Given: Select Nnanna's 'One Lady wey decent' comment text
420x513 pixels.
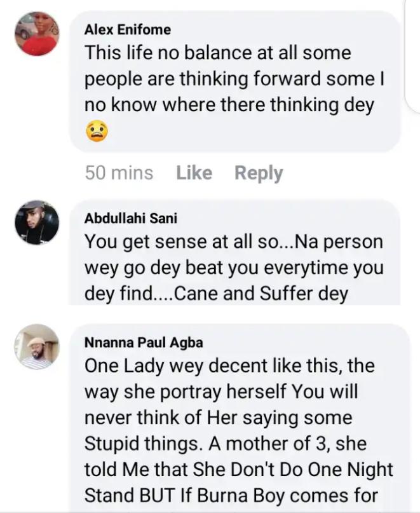Looking at the screenshot, I should click(229, 366).
